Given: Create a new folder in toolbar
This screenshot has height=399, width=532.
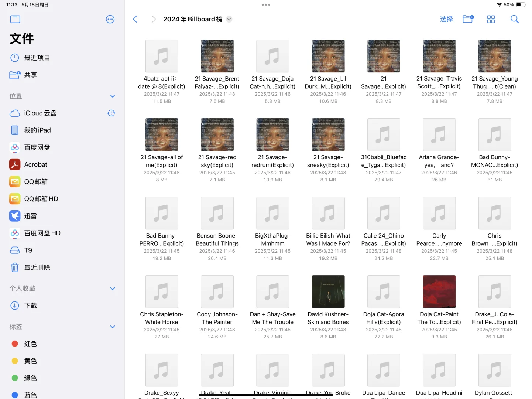Looking at the screenshot, I should 468,19.
